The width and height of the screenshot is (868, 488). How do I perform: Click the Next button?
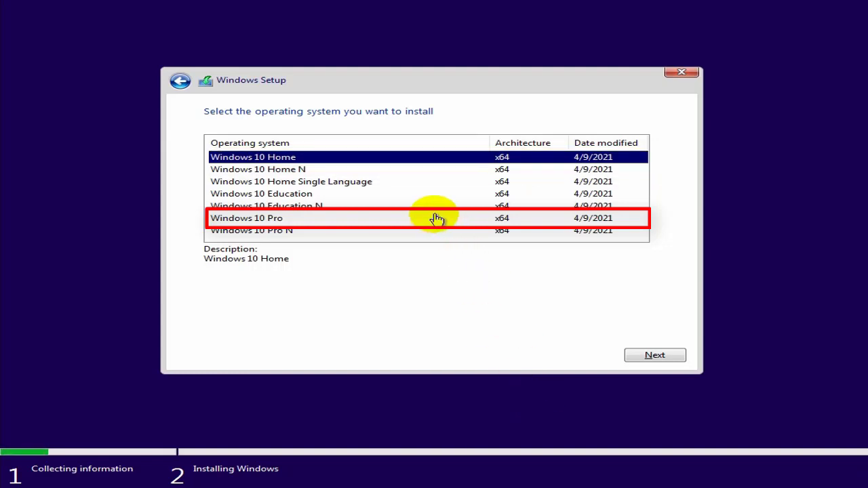[x=654, y=354]
